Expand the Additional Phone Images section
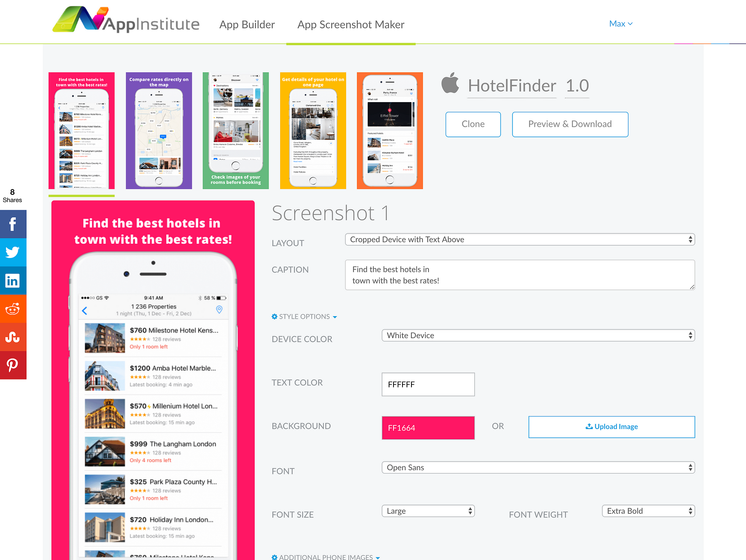 (326, 557)
